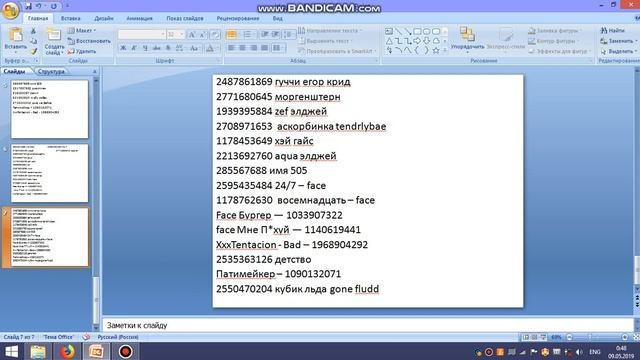Image resolution: width=640 pixels, height=360 pixels.
Task: Decrease the list indent level
Action: tap(264, 35)
